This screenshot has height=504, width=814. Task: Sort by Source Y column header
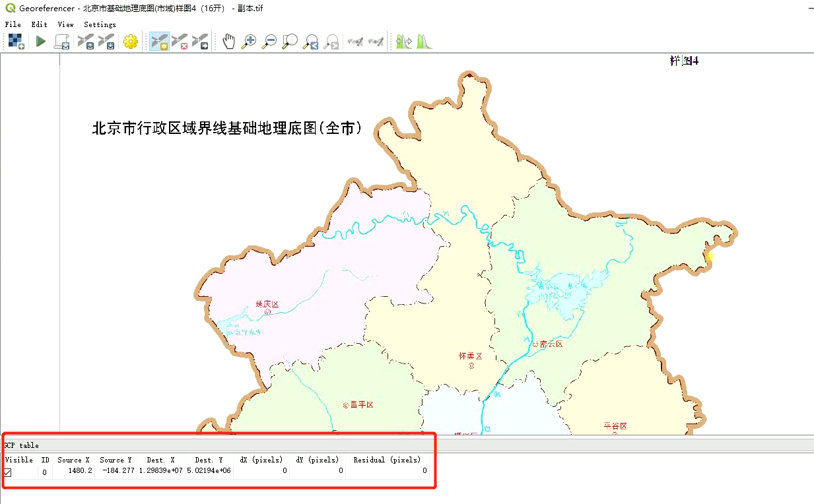click(116, 460)
